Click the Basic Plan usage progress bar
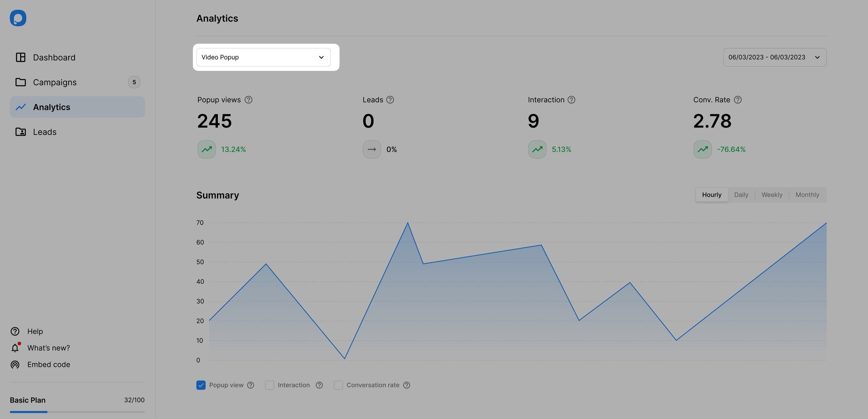Image resolution: width=868 pixels, height=419 pixels. pos(77,412)
